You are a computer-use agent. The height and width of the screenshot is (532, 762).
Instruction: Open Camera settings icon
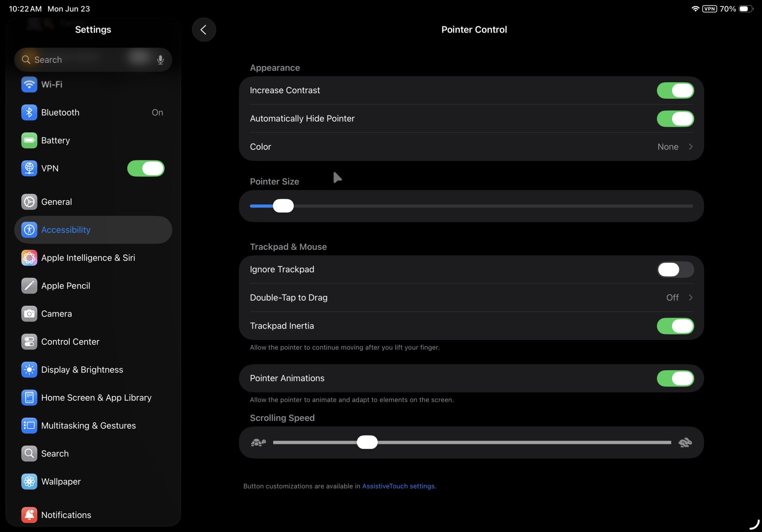tap(29, 314)
